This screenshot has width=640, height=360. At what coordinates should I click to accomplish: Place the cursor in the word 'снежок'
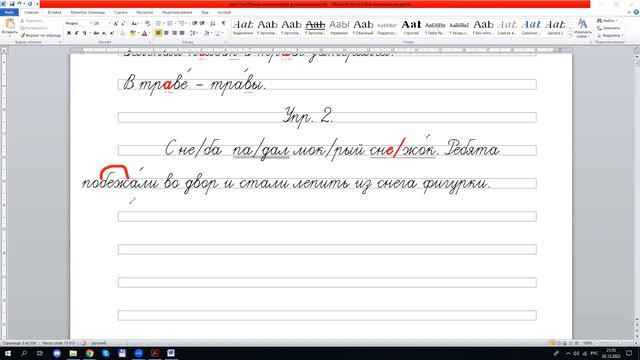coord(403,150)
